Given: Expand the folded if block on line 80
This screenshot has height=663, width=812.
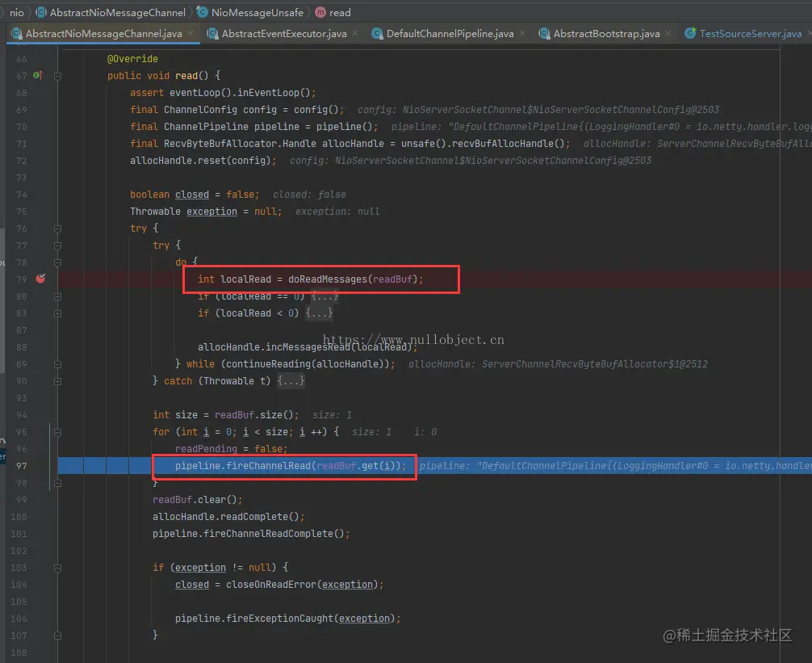Looking at the screenshot, I should (x=57, y=297).
